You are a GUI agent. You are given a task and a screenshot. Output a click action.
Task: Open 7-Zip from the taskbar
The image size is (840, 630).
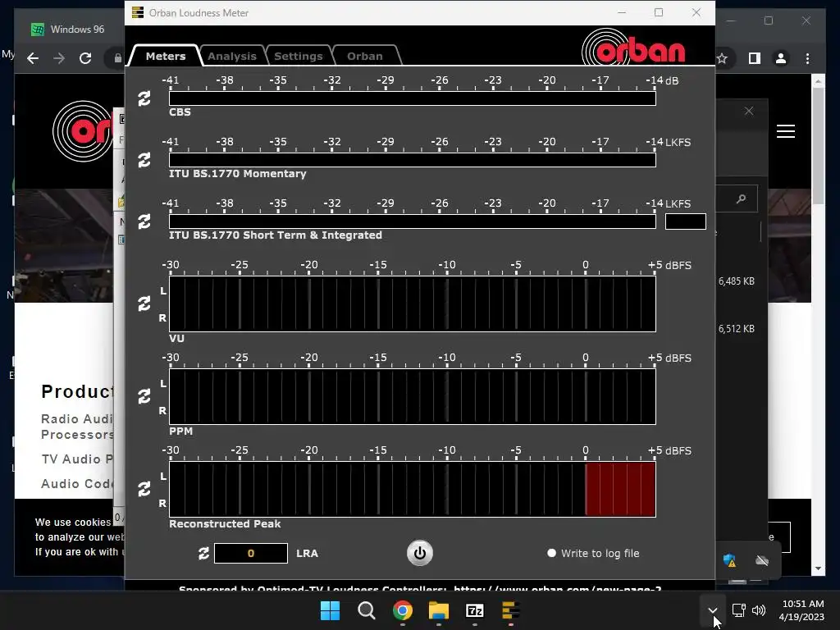point(475,610)
